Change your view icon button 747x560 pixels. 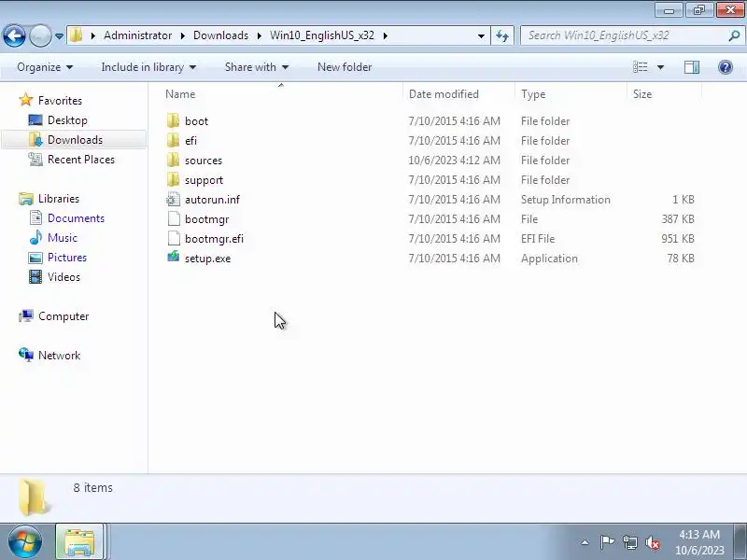pyautogui.click(x=640, y=67)
